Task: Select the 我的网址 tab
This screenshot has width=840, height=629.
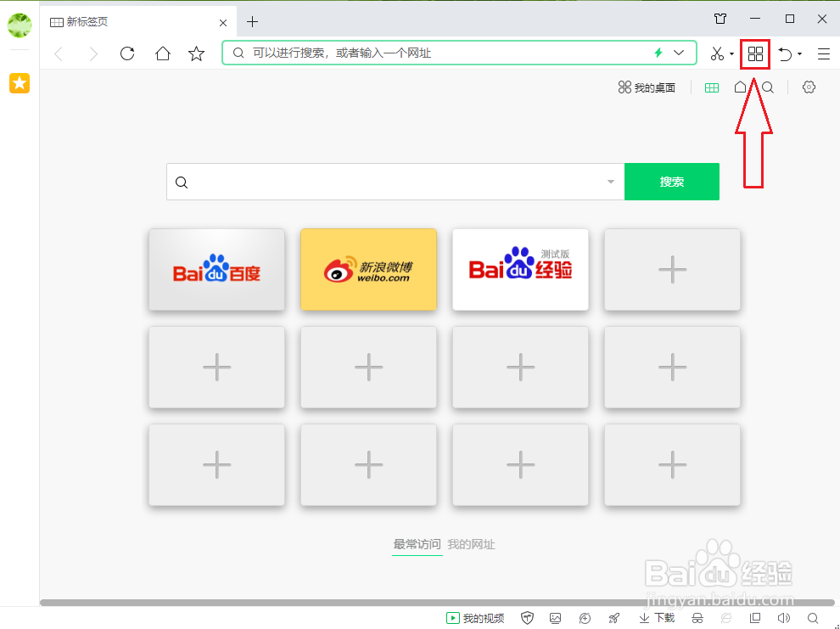Action: point(471,544)
